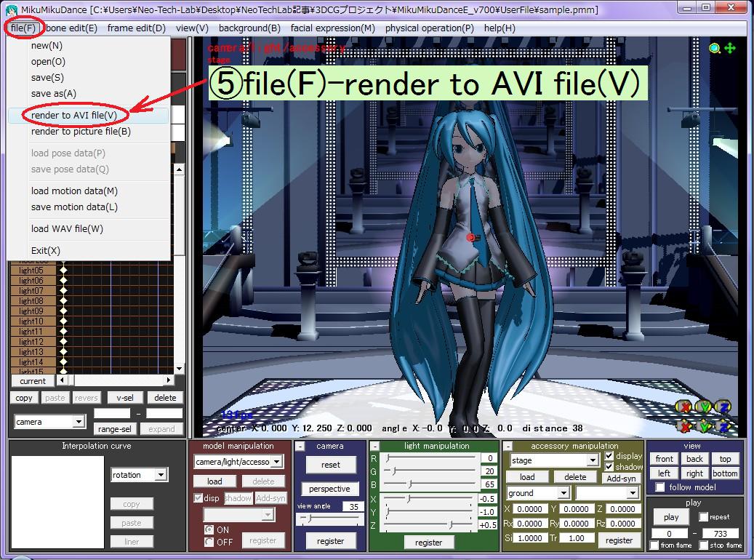Click the camera reset button
This screenshot has width=754, height=560.
tap(330, 465)
